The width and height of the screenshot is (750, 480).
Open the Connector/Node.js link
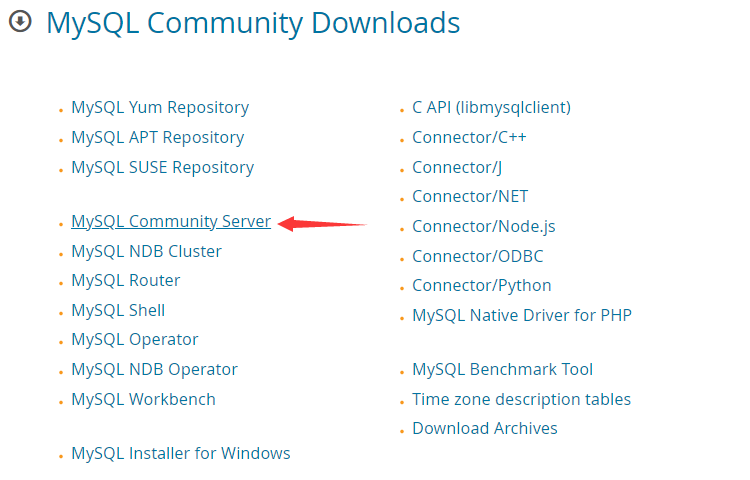(484, 227)
